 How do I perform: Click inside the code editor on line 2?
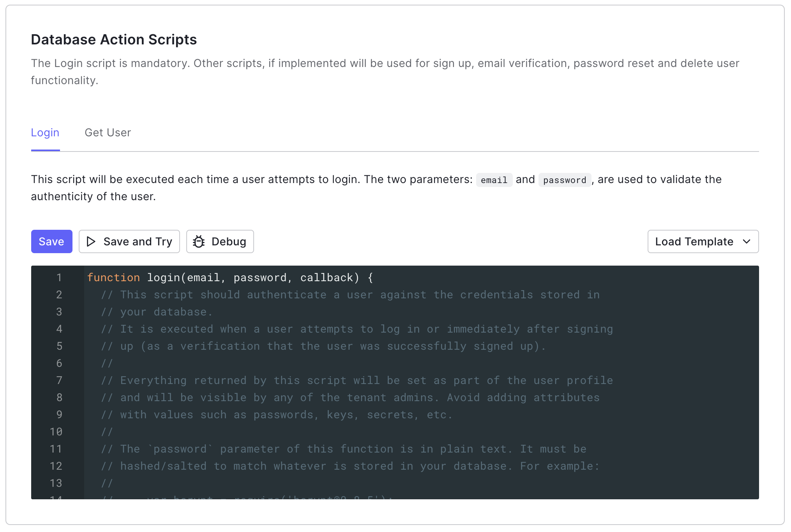pyautogui.click(x=273, y=295)
